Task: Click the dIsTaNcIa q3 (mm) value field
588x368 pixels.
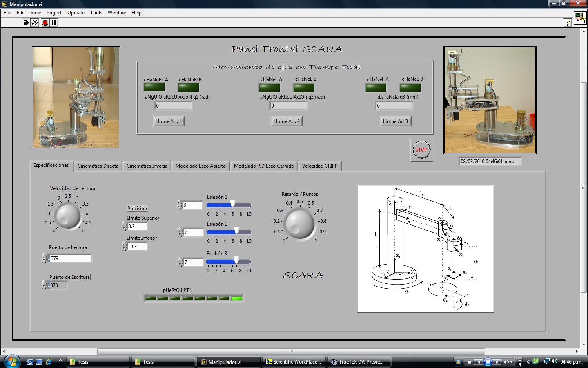Action: point(394,106)
